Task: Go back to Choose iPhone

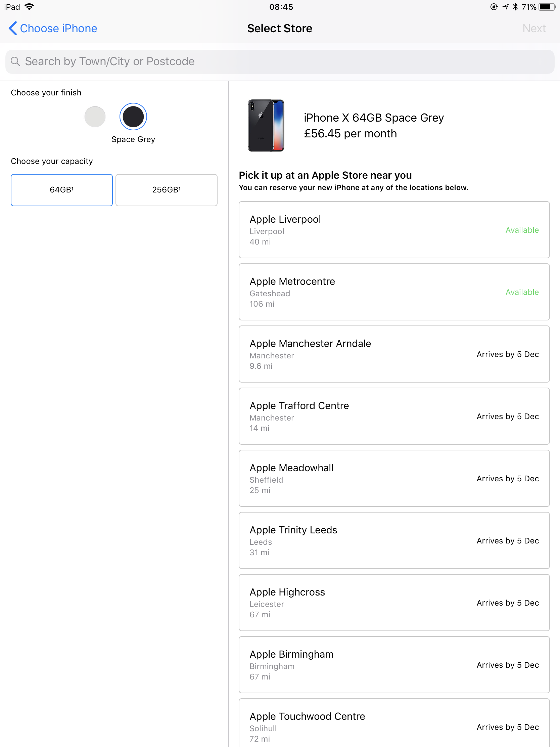Action: pyautogui.click(x=53, y=28)
